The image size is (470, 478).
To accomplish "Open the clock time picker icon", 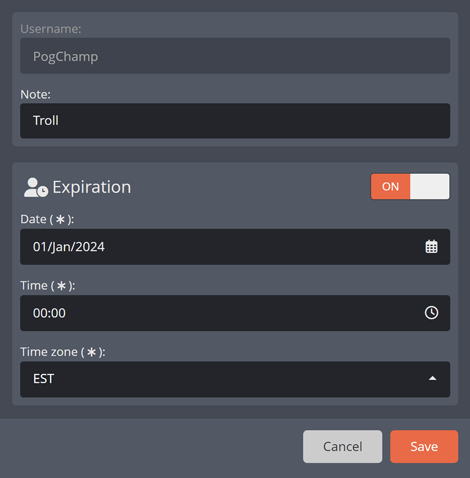I will point(431,313).
